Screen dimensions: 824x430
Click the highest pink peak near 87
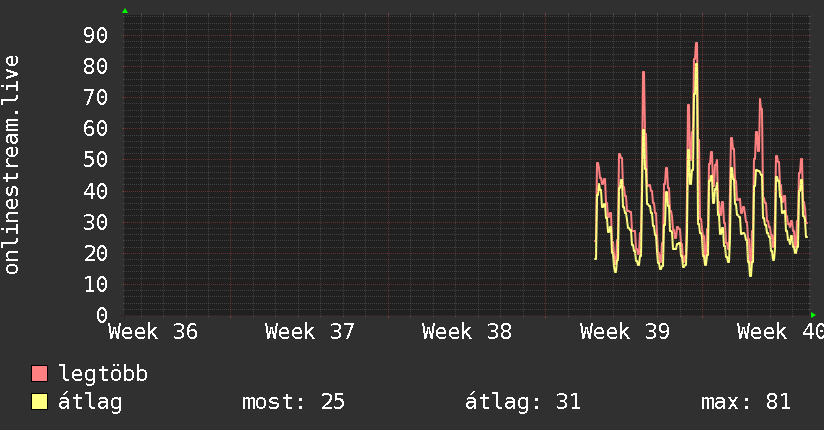[696, 44]
